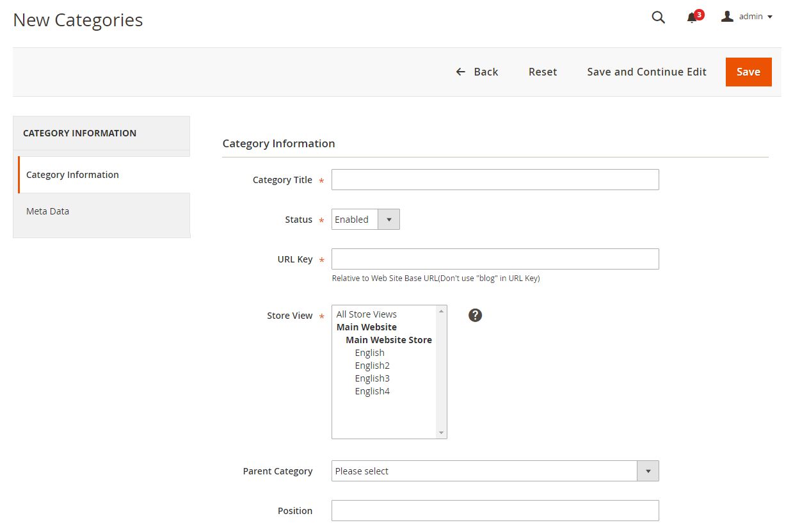Open the Parent Category dropdown
Image resolution: width=793 pixels, height=532 pixels.
pyautogui.click(x=495, y=471)
